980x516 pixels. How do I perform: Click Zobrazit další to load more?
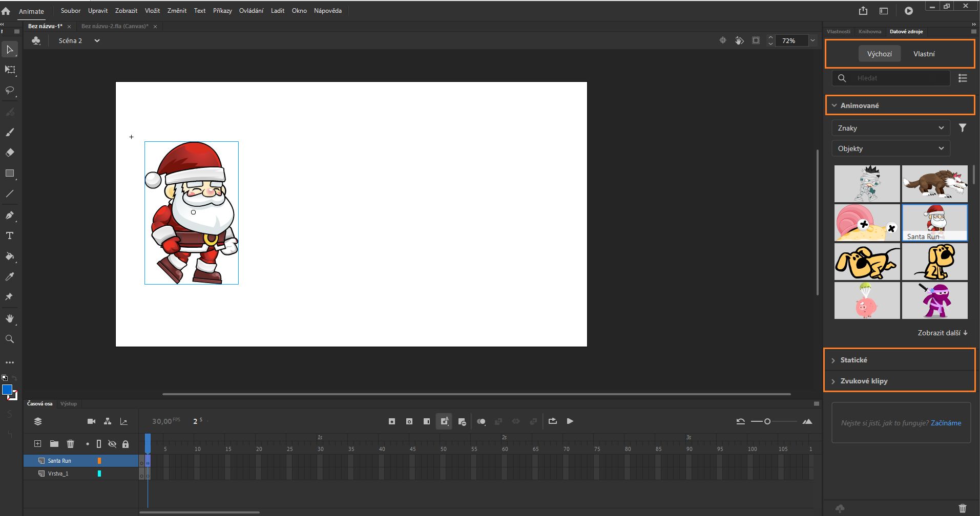(943, 333)
